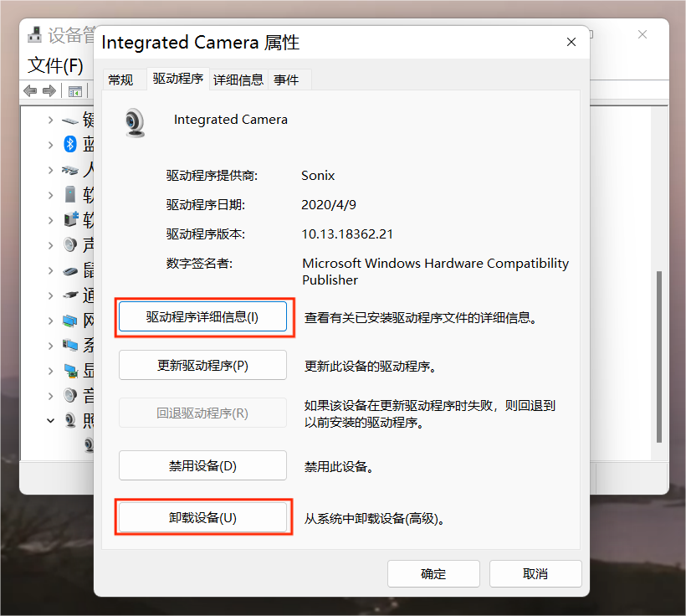Click the Bluetooth device category icon
The height and width of the screenshot is (616, 686).
pyautogui.click(x=71, y=145)
